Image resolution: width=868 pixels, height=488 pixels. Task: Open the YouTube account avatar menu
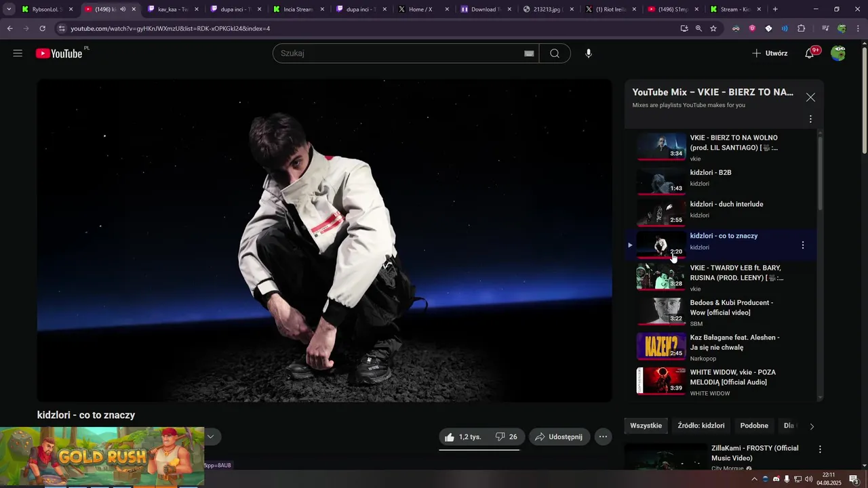838,54
